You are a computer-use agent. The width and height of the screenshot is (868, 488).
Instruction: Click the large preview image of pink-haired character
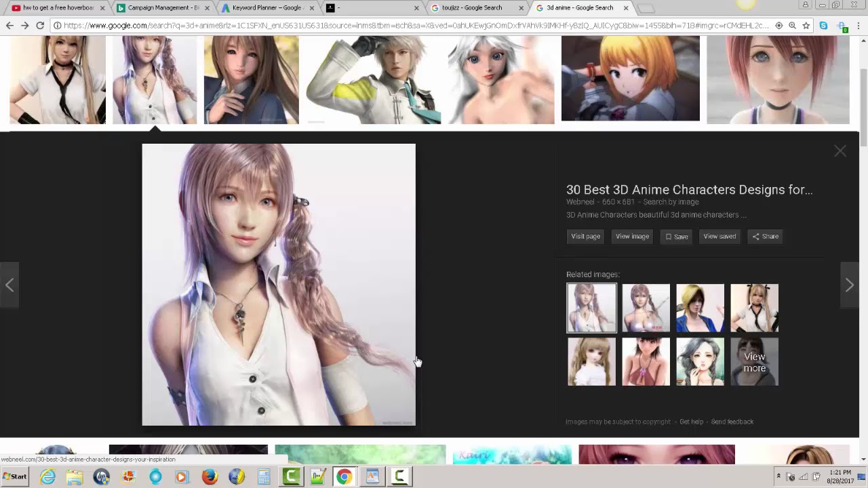[x=279, y=285]
